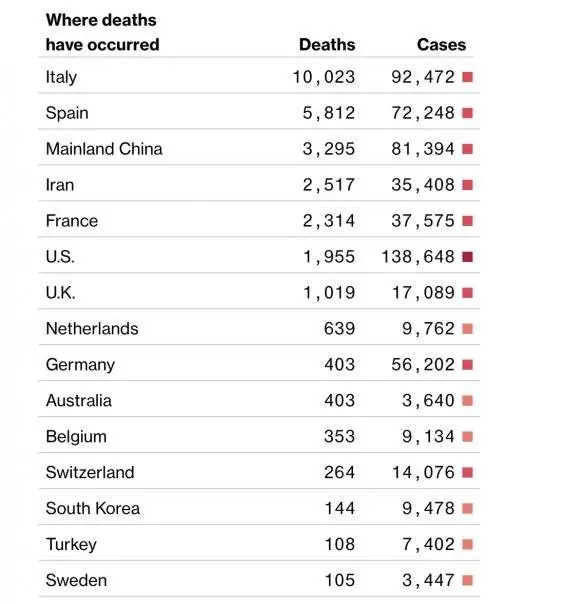This screenshot has width=584, height=604.
Task: Click the swatch beside Turkey's 7,402 cases
Action: pos(467,545)
